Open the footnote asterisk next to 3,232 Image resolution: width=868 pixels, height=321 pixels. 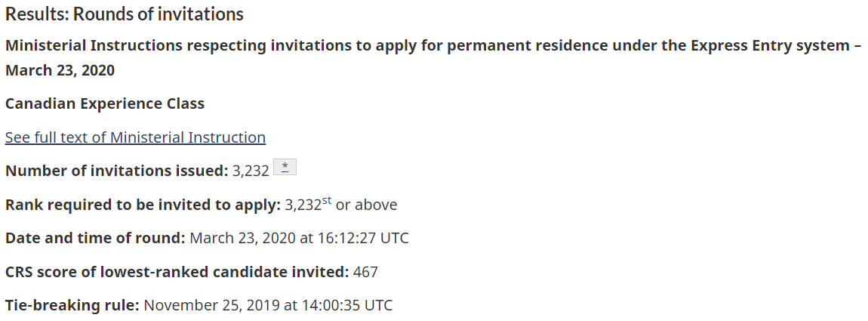[285, 168]
